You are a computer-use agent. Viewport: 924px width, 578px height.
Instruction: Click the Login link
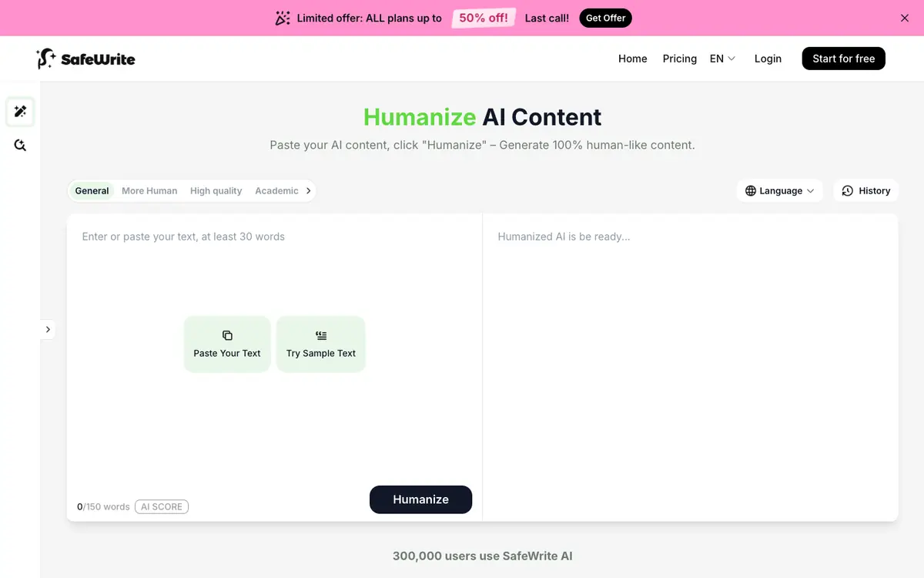[768, 59]
